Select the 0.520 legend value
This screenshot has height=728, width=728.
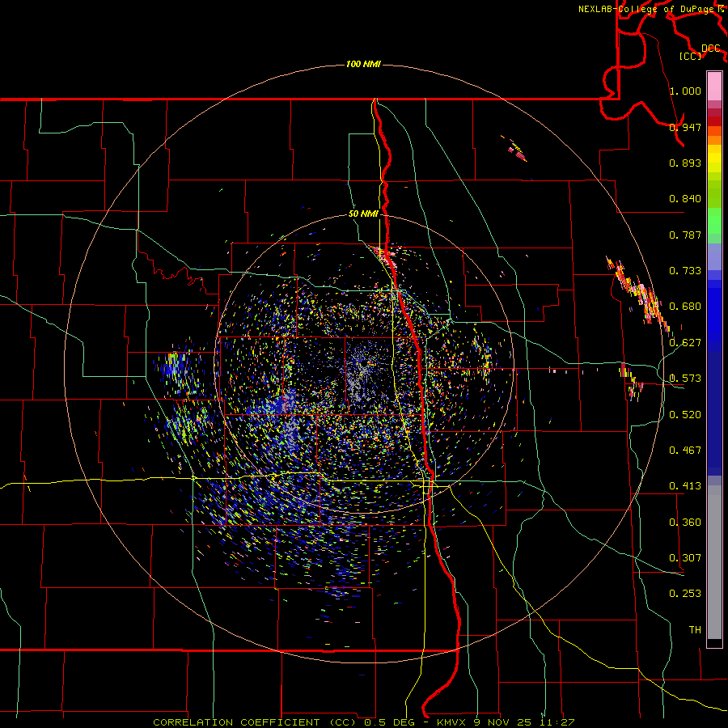tap(685, 415)
